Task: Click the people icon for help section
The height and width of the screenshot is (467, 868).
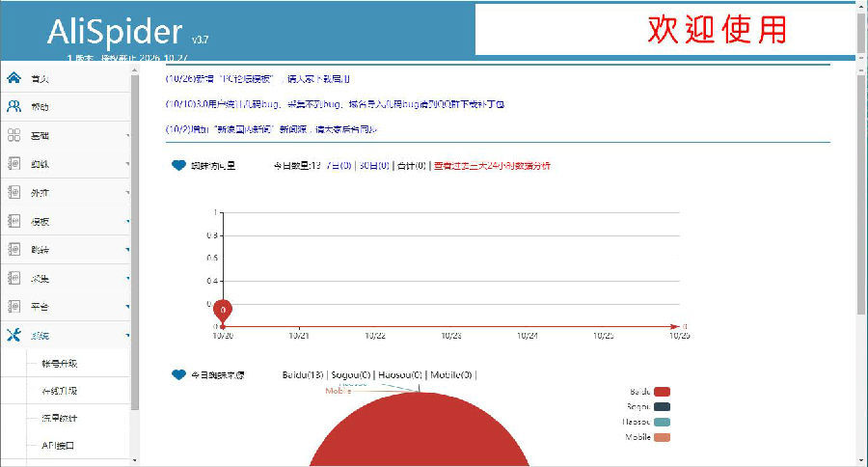Action: (14, 106)
